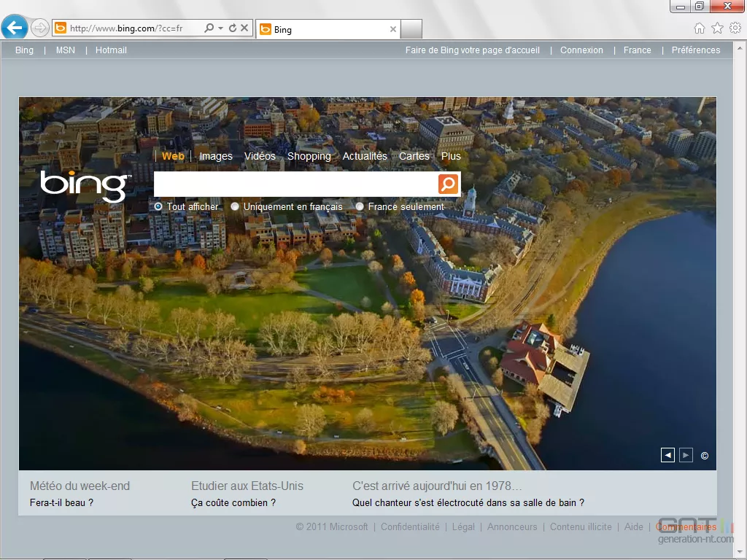Open C'est arrivé aujourd'hui en 1978 heading
This screenshot has width=747, height=560.
click(437, 486)
